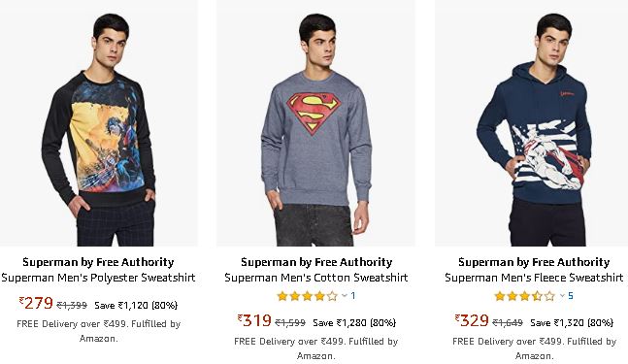Open Superman Men's Fleece Sweatshirt title

click(x=534, y=278)
